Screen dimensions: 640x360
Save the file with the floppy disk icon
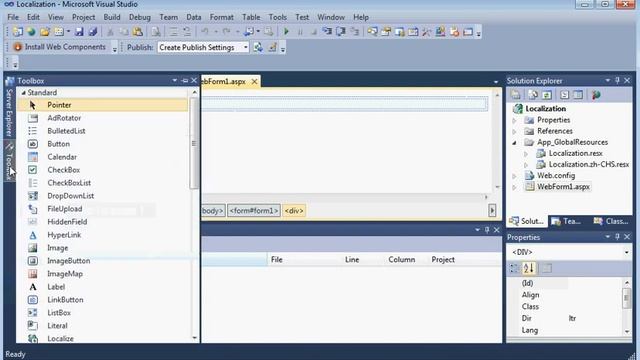click(x=79, y=32)
